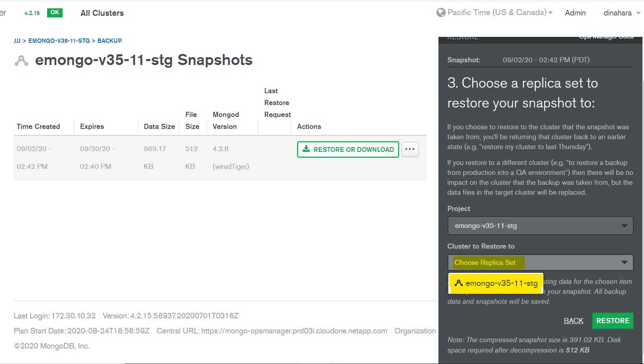Click the Time Created column header
The image size is (644, 364).
38,126
